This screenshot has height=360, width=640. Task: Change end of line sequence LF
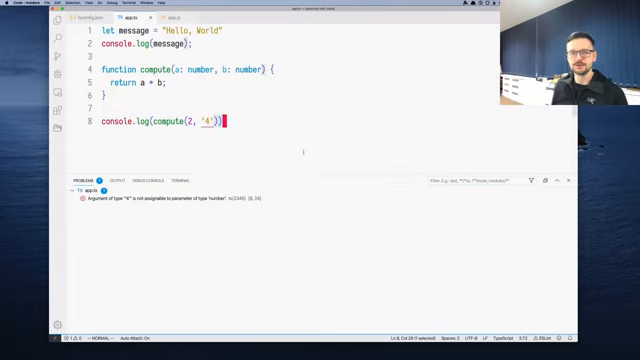click(x=485, y=338)
